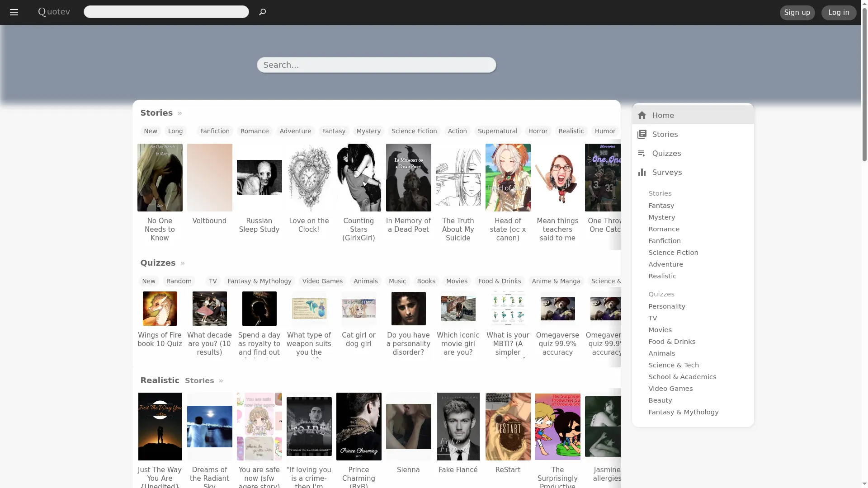Viewport: 868px width, 488px height.
Task: Click the Home house icon in sidebar
Action: [x=642, y=115]
